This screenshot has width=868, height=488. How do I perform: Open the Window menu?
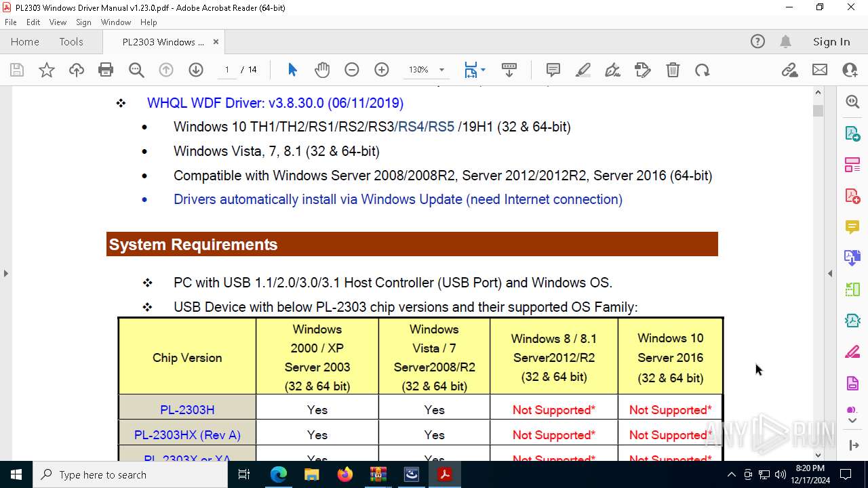pos(116,22)
